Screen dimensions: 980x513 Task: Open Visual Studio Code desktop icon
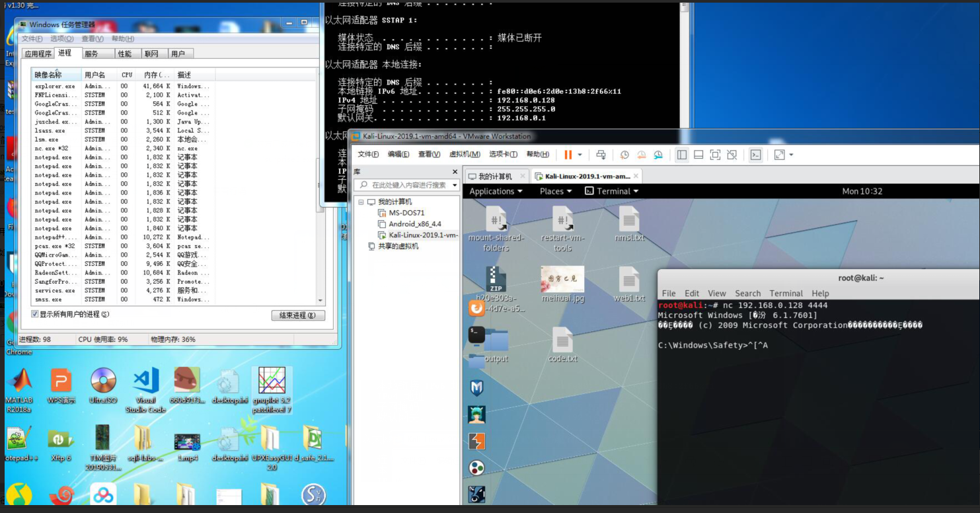[145, 390]
